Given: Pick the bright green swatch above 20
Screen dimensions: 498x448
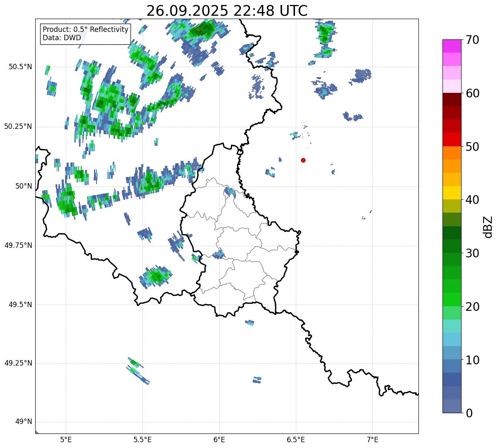Looking at the screenshot, I should click(x=452, y=300).
